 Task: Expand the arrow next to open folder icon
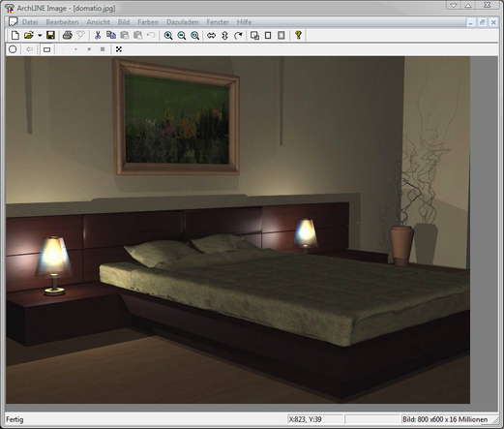pyautogui.click(x=40, y=36)
